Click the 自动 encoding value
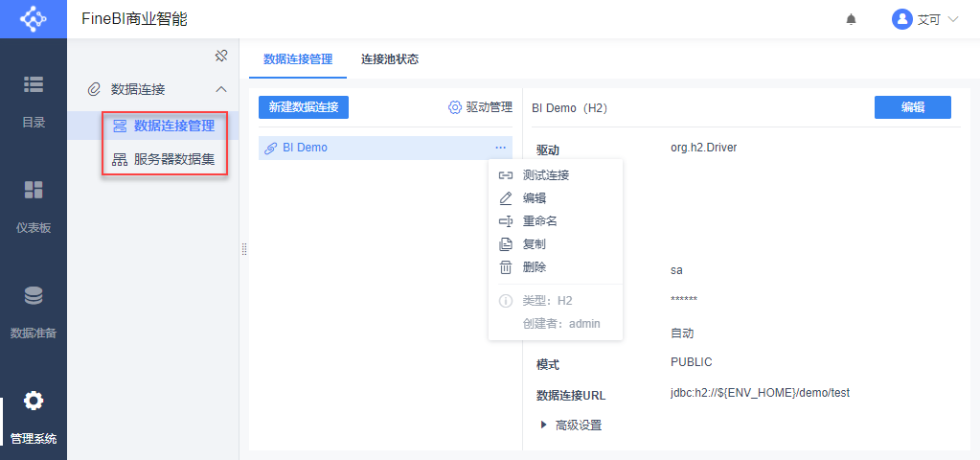 click(x=682, y=333)
